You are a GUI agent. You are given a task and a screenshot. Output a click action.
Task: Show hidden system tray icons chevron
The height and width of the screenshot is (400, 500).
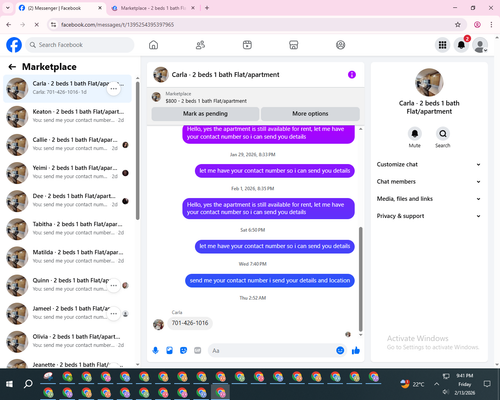[x=436, y=384]
